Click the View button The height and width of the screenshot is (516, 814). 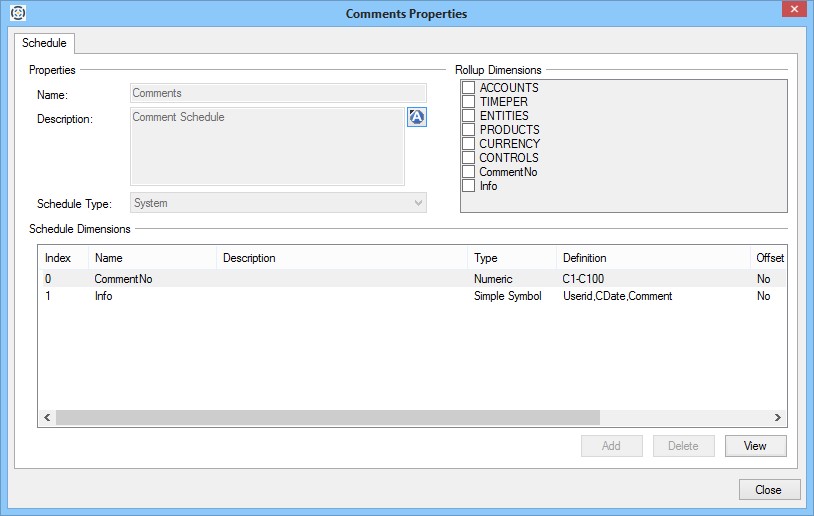(x=755, y=446)
